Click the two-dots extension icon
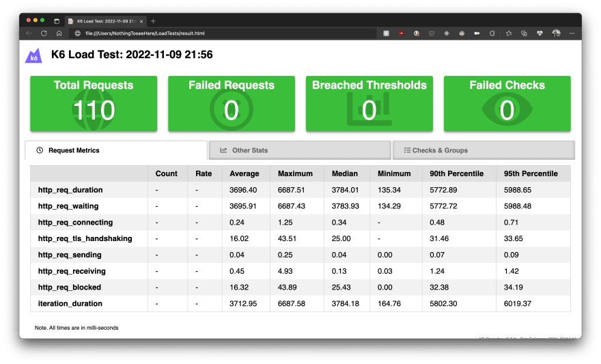 click(x=477, y=33)
